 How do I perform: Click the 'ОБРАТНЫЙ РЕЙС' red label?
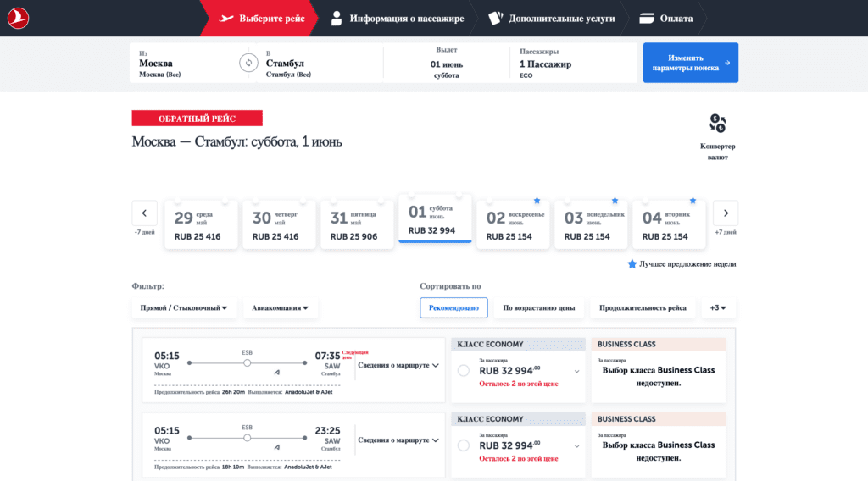(197, 119)
